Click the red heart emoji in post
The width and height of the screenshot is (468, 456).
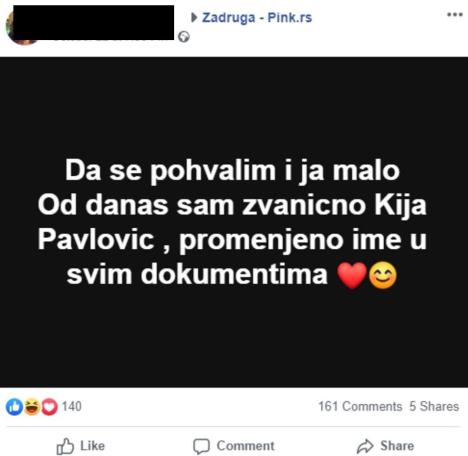click(x=352, y=275)
